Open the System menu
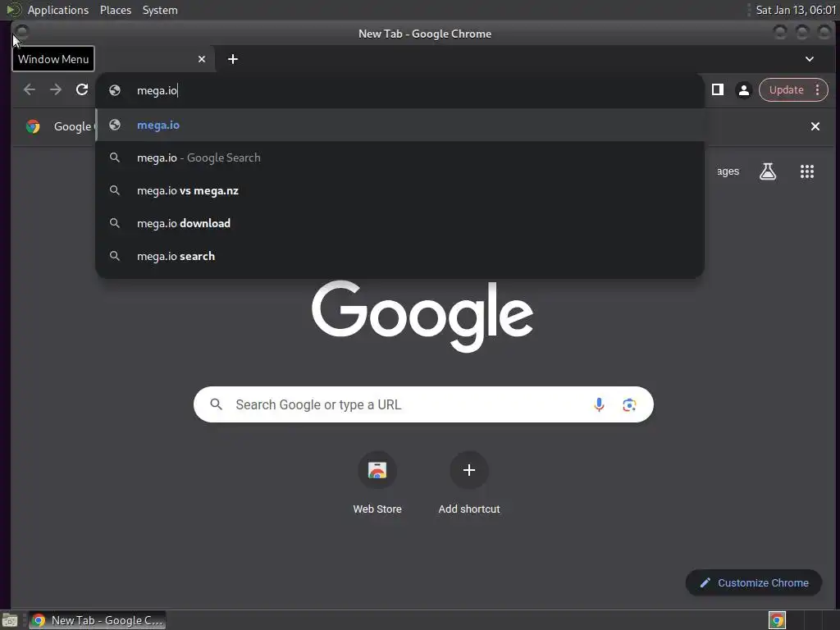This screenshot has height=630, width=840. pyautogui.click(x=160, y=10)
